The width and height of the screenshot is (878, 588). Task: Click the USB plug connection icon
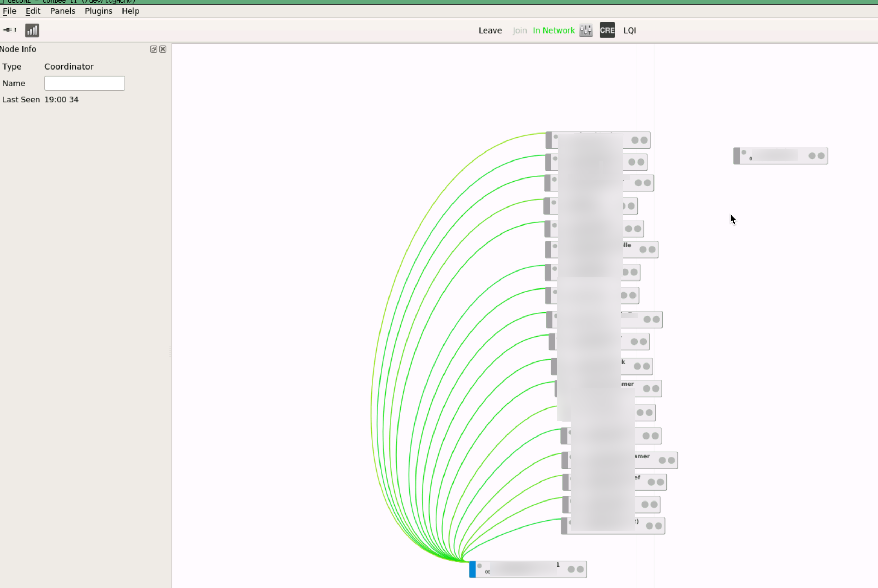9,30
